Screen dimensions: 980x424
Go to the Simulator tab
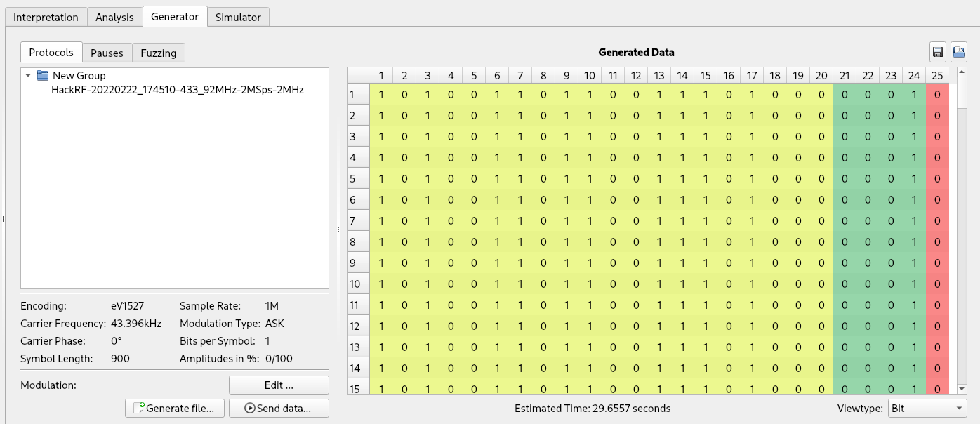(x=238, y=17)
